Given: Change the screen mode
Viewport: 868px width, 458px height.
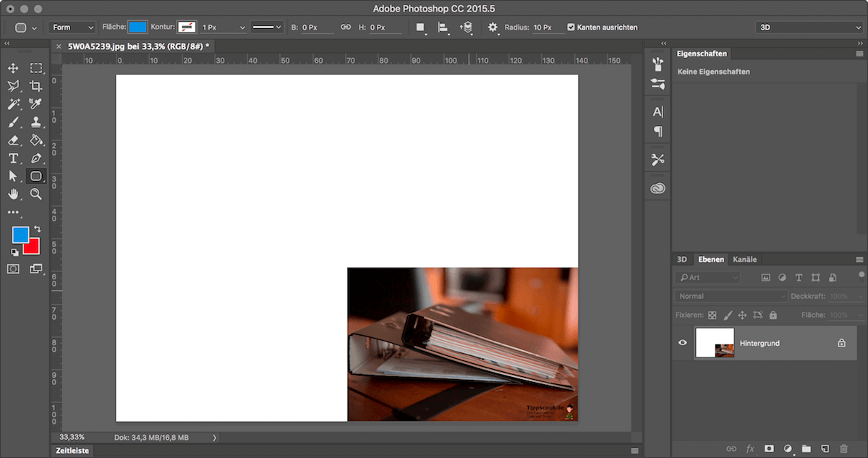Looking at the screenshot, I should click(36, 268).
